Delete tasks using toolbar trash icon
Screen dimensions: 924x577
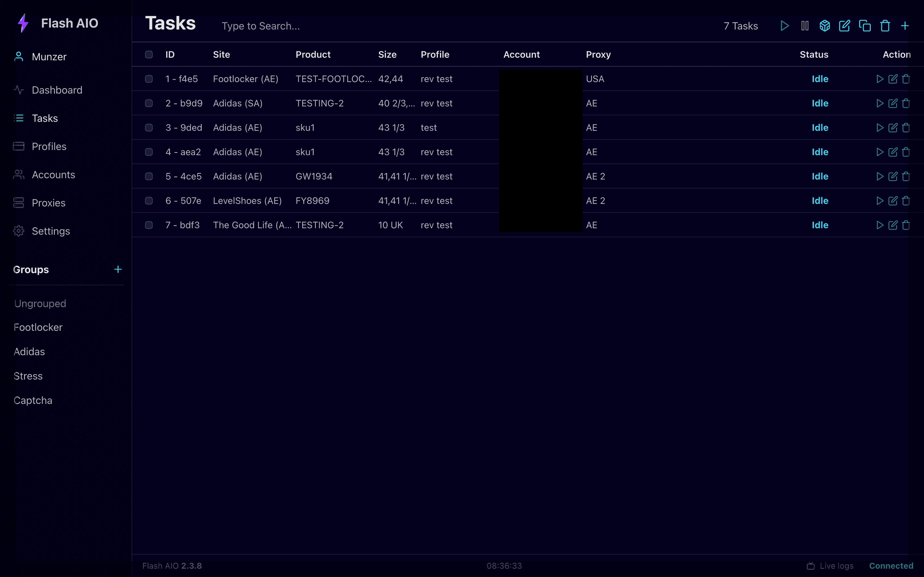point(885,26)
